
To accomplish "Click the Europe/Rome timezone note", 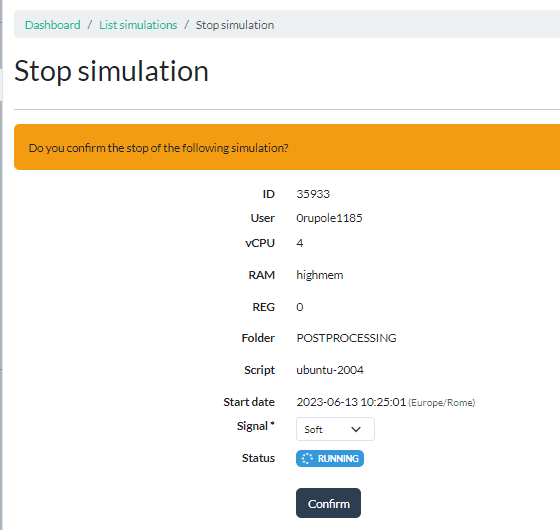I will click(x=442, y=403).
